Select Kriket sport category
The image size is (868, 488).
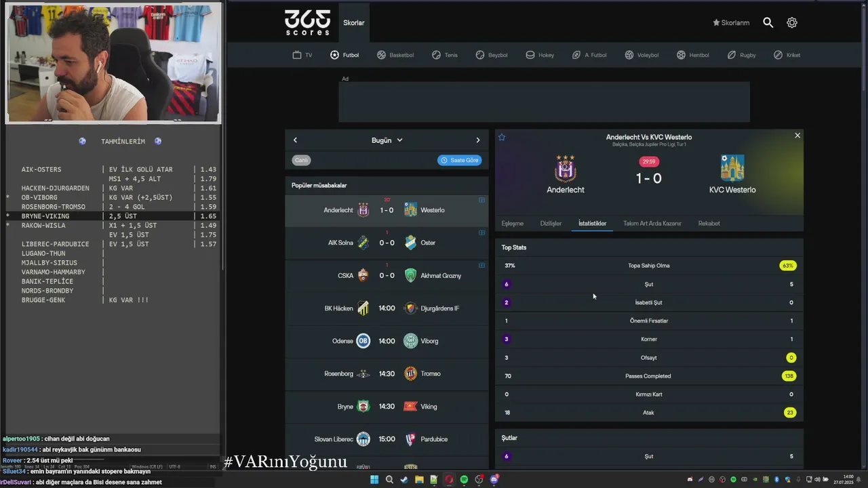pos(787,55)
